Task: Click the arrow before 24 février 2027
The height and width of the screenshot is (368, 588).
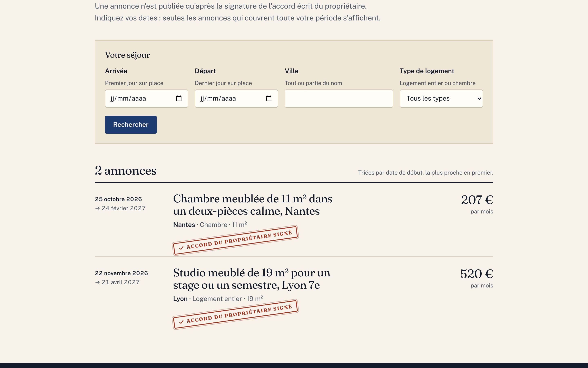Action: pyautogui.click(x=97, y=208)
